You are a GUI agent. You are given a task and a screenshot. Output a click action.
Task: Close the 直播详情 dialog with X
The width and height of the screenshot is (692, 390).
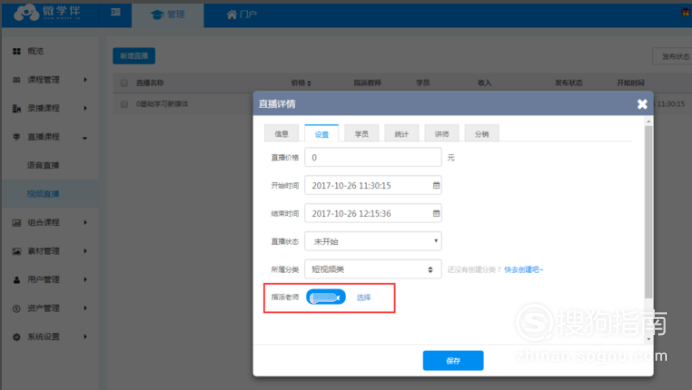tap(642, 104)
